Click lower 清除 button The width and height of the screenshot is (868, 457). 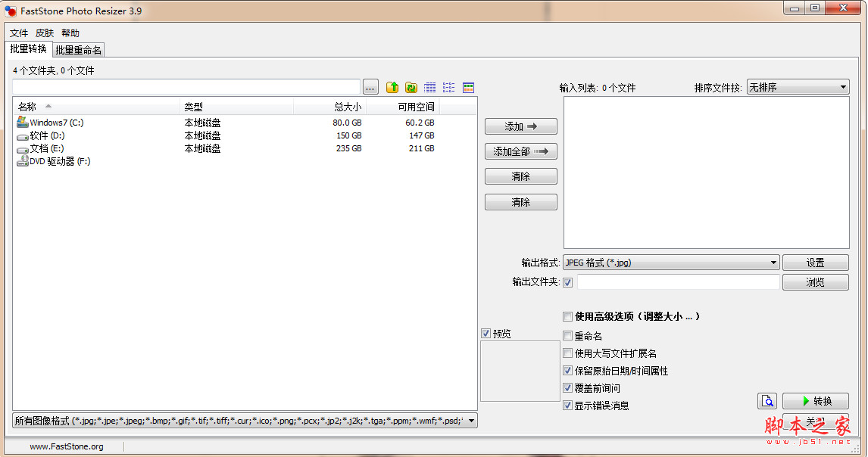pyautogui.click(x=521, y=202)
